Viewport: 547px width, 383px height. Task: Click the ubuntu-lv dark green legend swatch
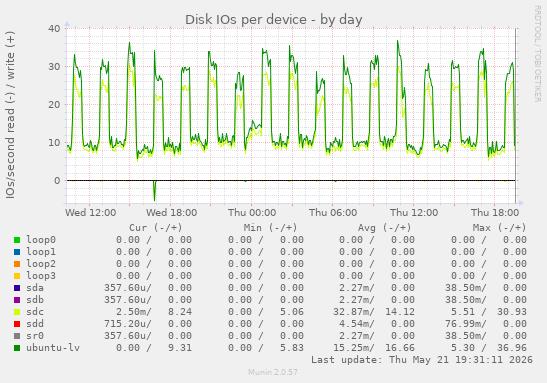pyautogui.click(x=17, y=348)
